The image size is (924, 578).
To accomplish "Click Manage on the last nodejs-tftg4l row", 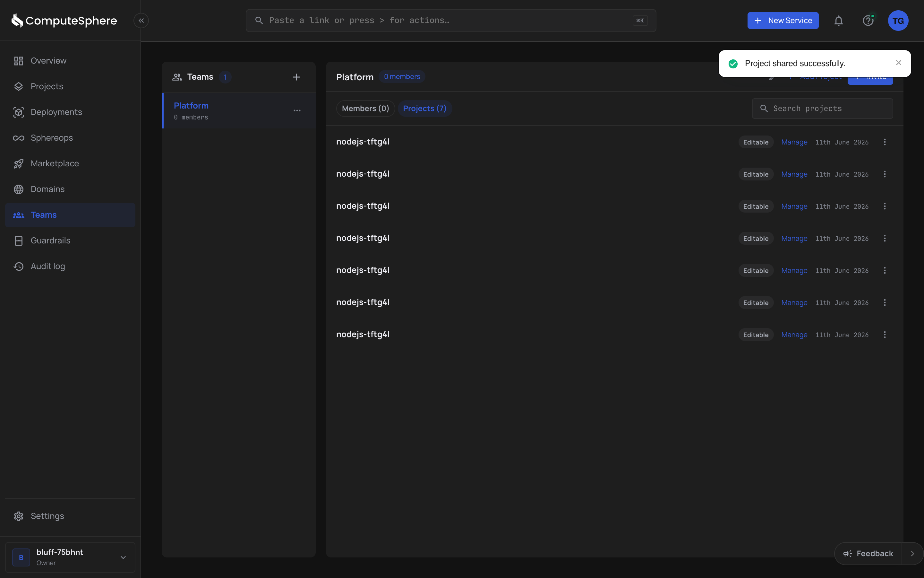I will pyautogui.click(x=794, y=335).
